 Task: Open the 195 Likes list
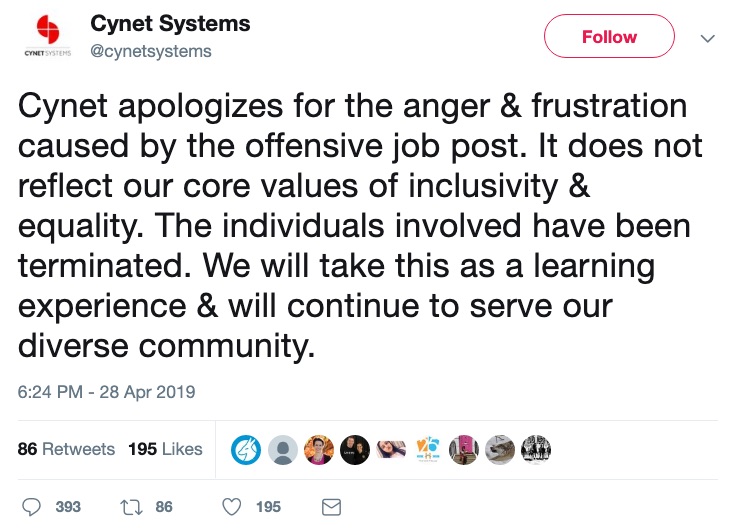pyautogui.click(x=165, y=449)
